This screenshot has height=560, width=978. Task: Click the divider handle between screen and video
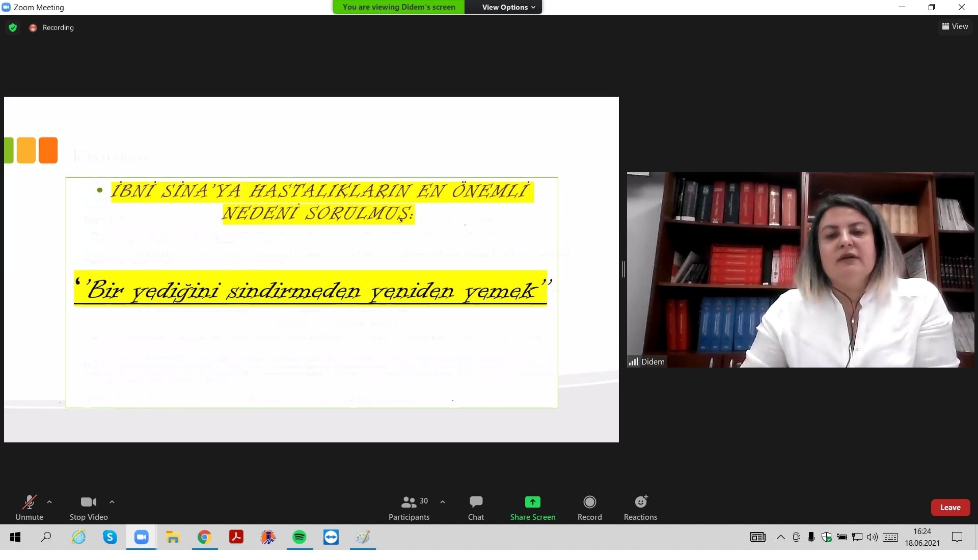[622, 269]
